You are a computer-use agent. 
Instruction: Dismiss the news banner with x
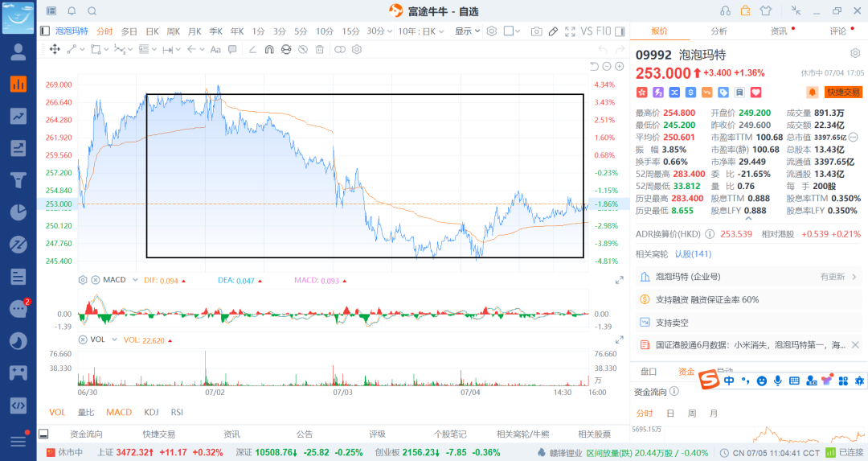[x=855, y=344]
